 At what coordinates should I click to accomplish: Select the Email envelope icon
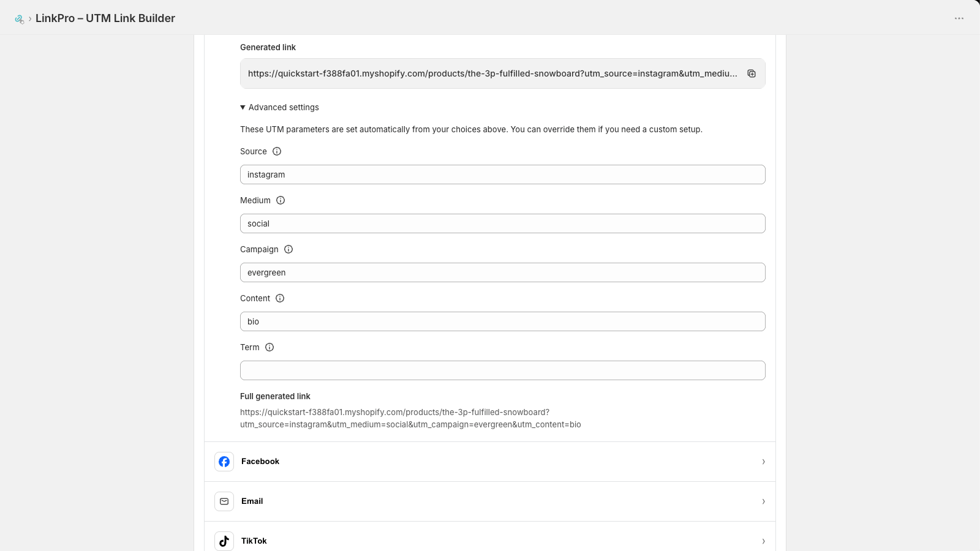coord(224,501)
